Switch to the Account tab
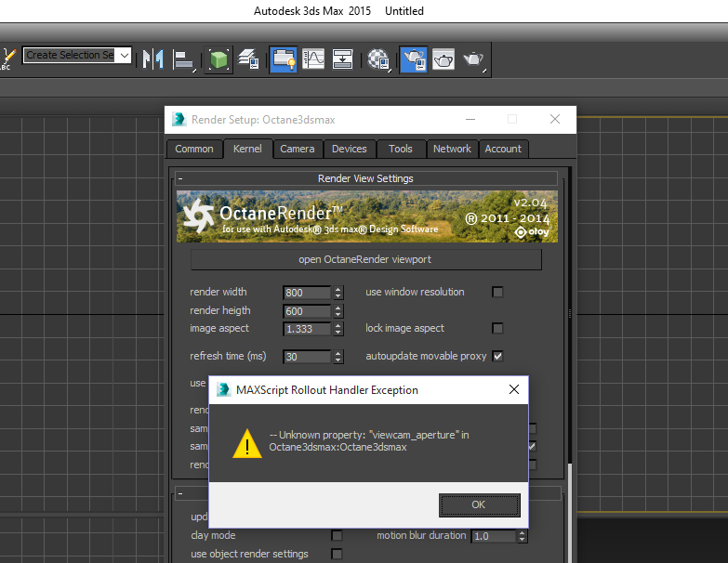 503,149
